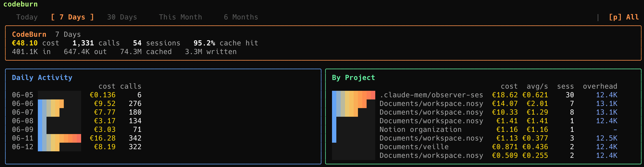The width and height of the screenshot is (644, 167).
Task: Click the €3.03 daily cost
Action: [105, 129]
